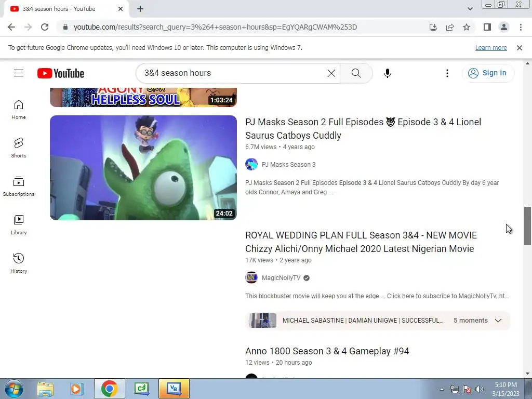Viewport: 532px width, 399px height.
Task: Open the VB application on taskbar
Action: (x=174, y=389)
